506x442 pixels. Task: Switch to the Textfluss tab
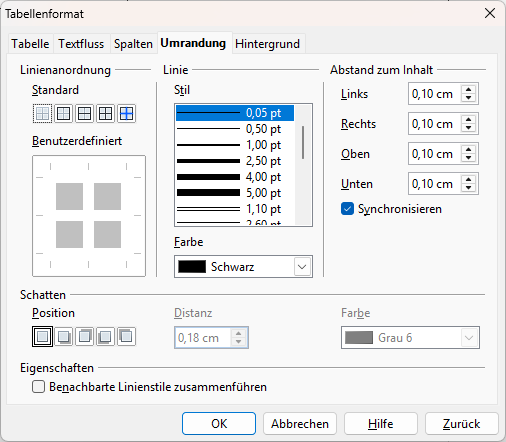(x=81, y=44)
